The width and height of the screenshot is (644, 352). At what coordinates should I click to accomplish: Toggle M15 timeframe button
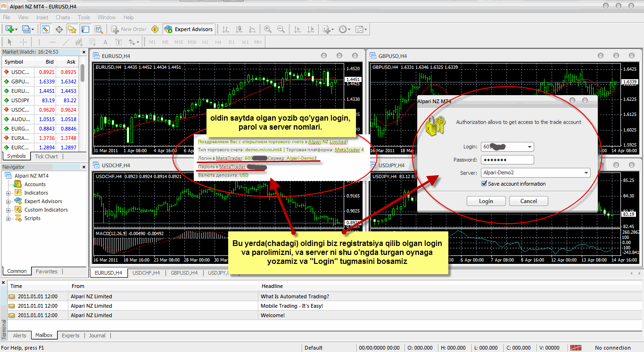click(179, 42)
